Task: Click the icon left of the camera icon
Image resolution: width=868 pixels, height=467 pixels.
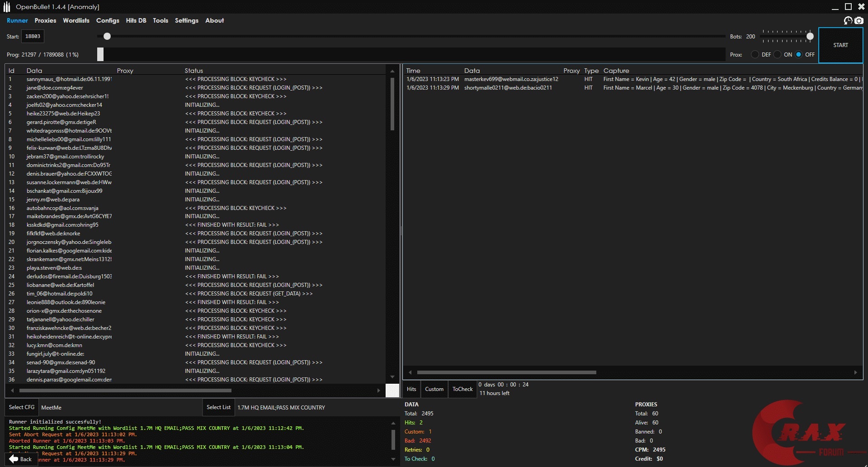Action: tap(848, 20)
